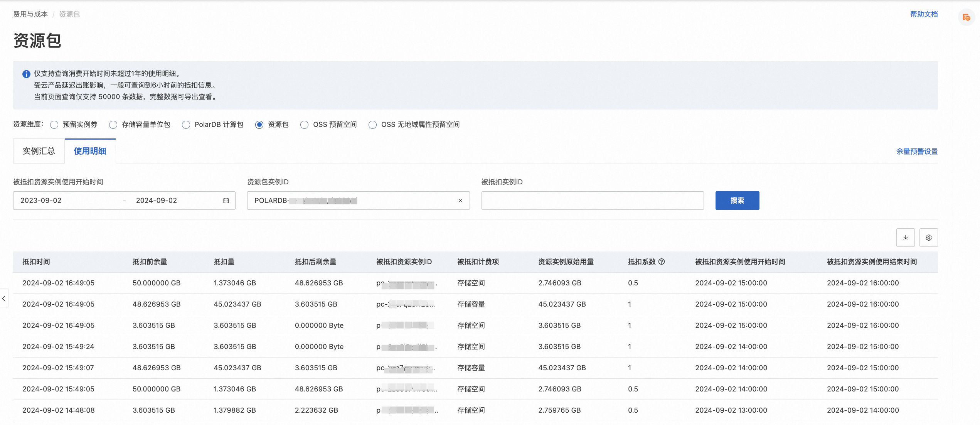Open the calendar icon in date range field
This screenshot has height=425, width=980.
[226, 201]
